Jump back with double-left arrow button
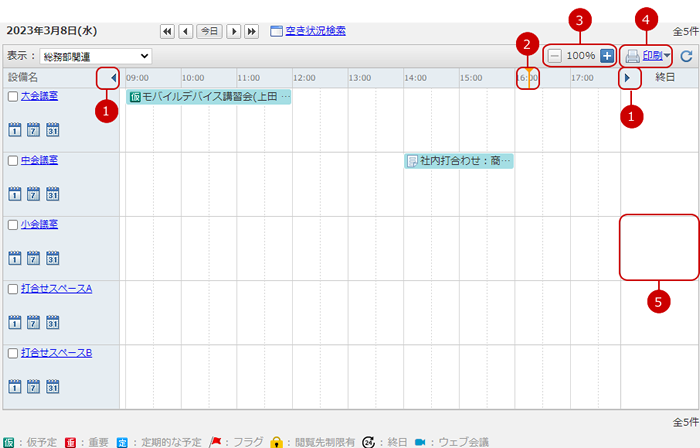700x448 pixels. 167,31
